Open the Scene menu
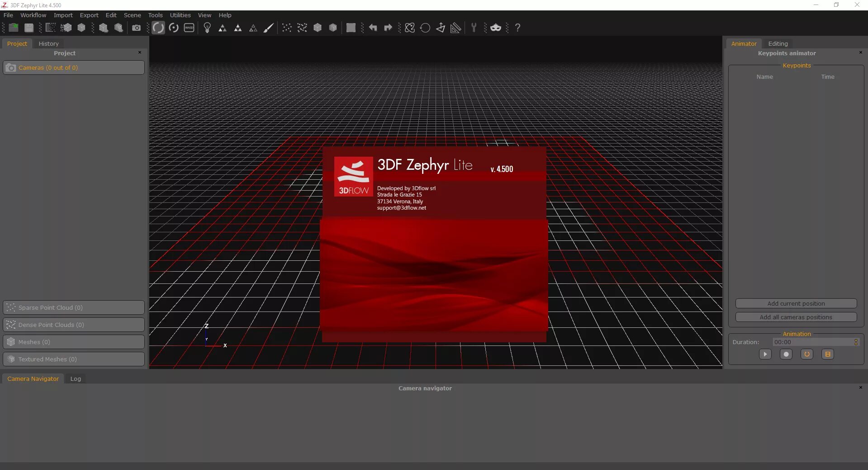The height and width of the screenshot is (470, 868). (x=133, y=15)
